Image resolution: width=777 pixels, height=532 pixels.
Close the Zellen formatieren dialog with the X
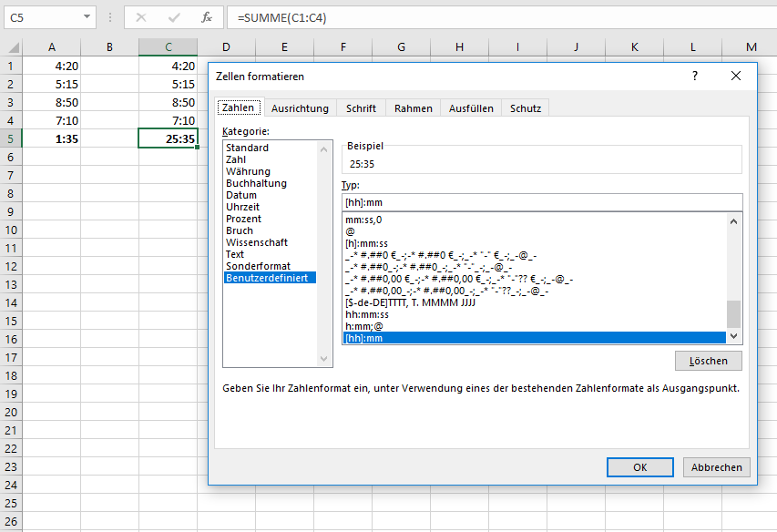click(x=736, y=76)
